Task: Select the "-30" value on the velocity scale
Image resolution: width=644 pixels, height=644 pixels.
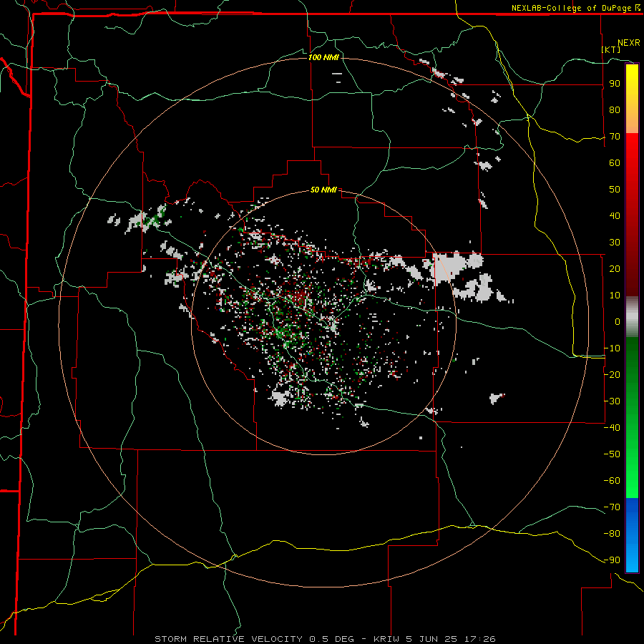Action: 612,401
